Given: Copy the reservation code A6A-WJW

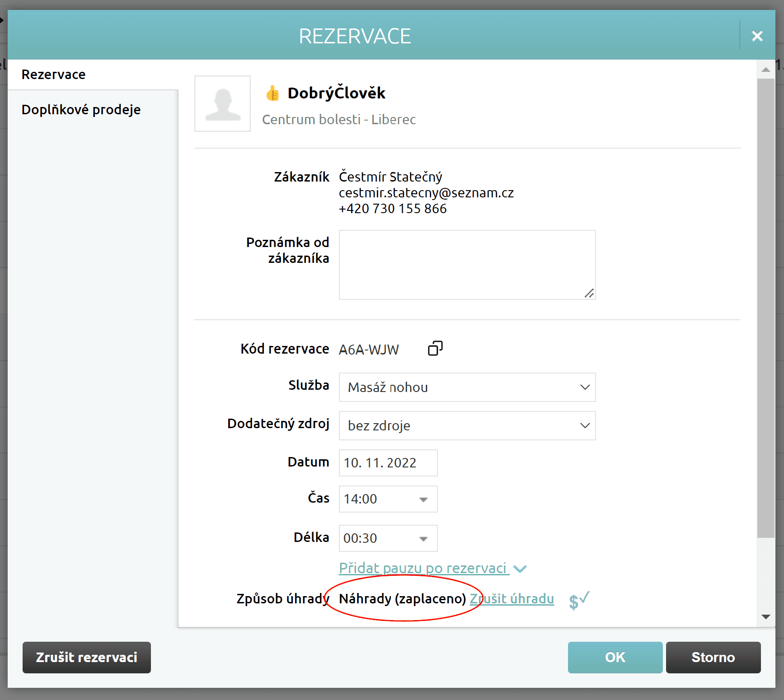Looking at the screenshot, I should point(435,349).
